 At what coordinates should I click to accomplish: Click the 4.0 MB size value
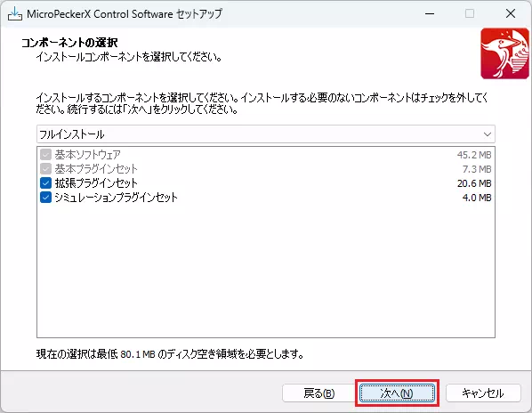(477, 198)
